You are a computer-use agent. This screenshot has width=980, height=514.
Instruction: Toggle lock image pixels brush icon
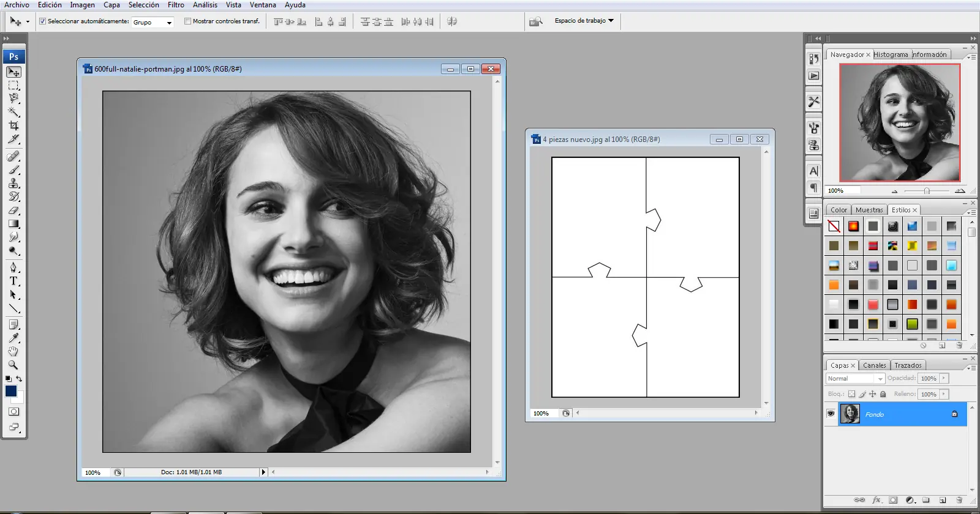[862, 394]
